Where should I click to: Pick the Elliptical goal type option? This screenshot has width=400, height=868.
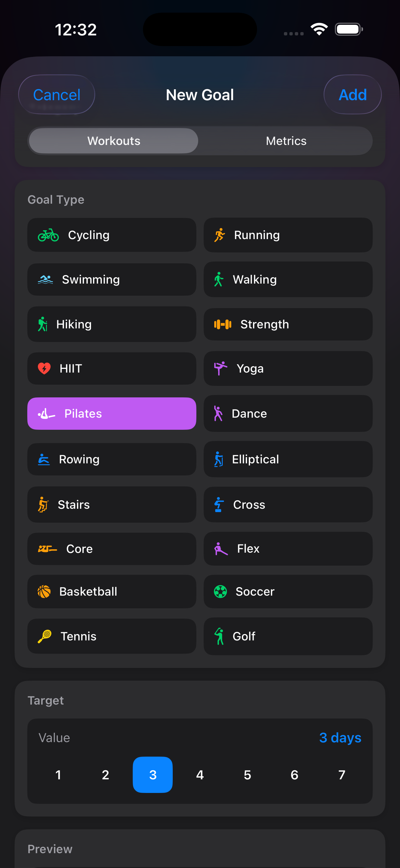pos(288,459)
